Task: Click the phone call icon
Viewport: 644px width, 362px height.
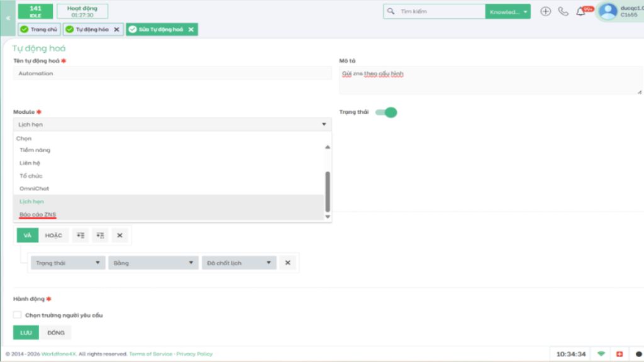Action: (563, 11)
